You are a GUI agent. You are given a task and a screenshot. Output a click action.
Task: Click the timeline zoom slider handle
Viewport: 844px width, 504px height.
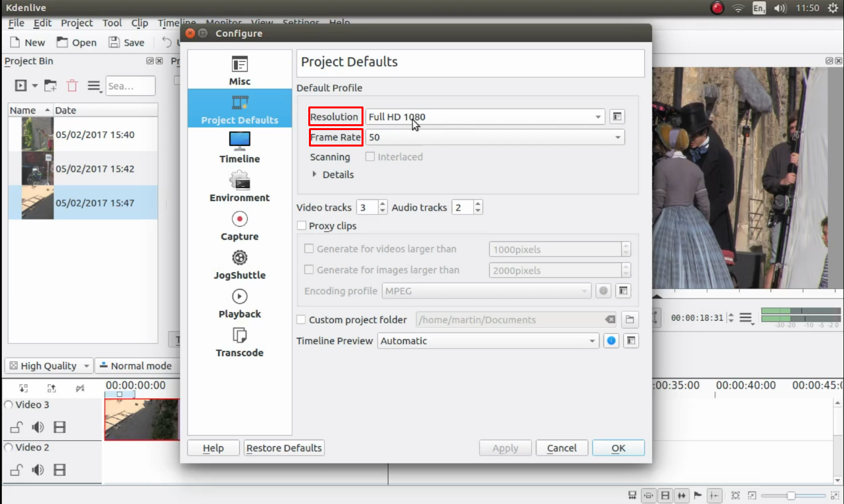click(791, 495)
